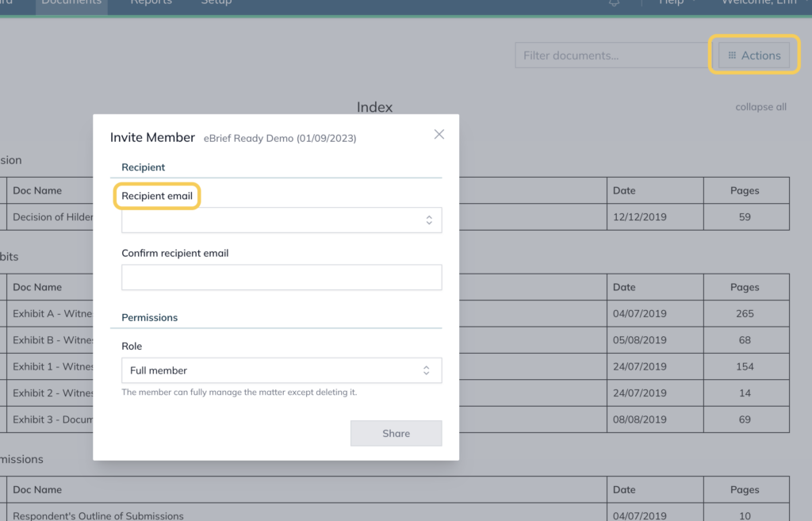Open Exhibit 3 - Document row
This screenshot has width=812, height=521.
(53, 419)
